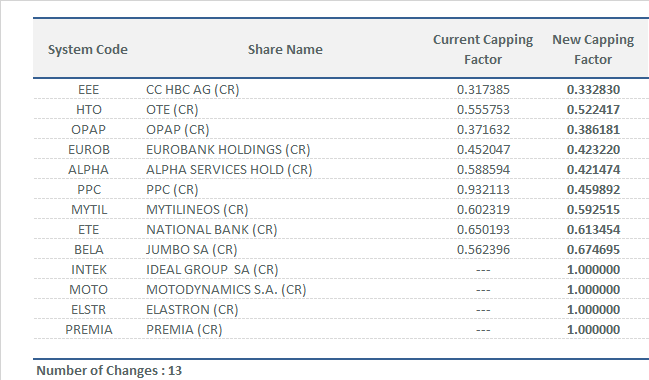649x380 pixels.
Task: Select the ETE system code cell
Action: [89, 229]
